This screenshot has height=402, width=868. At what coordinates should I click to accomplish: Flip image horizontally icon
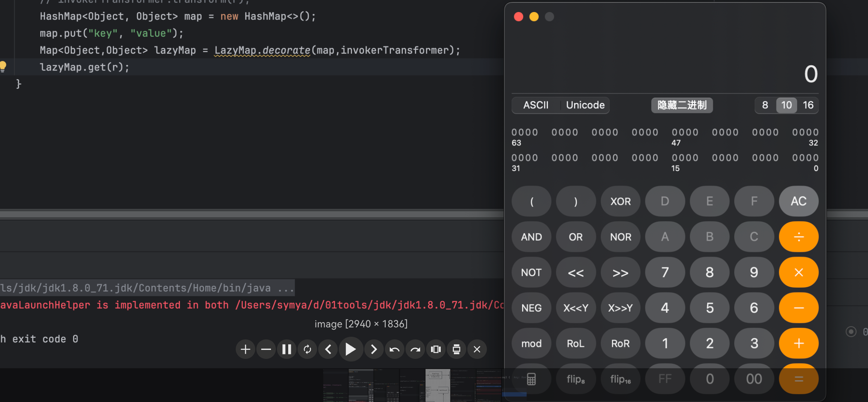[x=435, y=349]
